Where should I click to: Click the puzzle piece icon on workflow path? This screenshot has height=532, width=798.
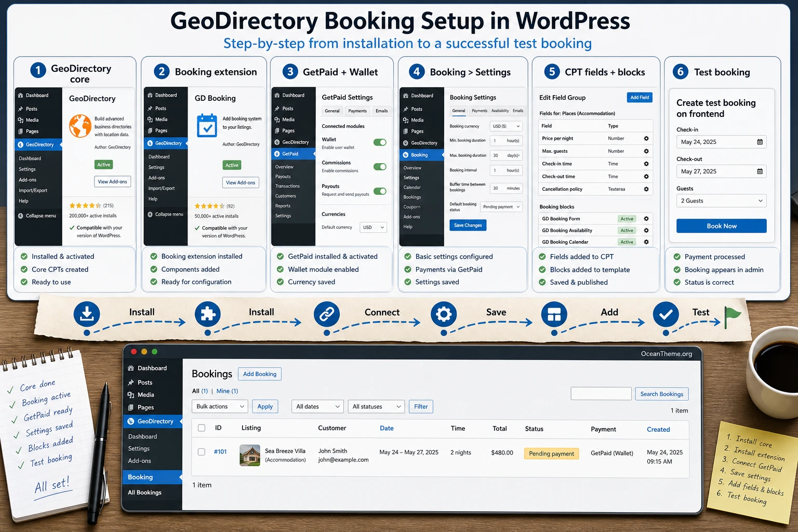[x=208, y=314]
